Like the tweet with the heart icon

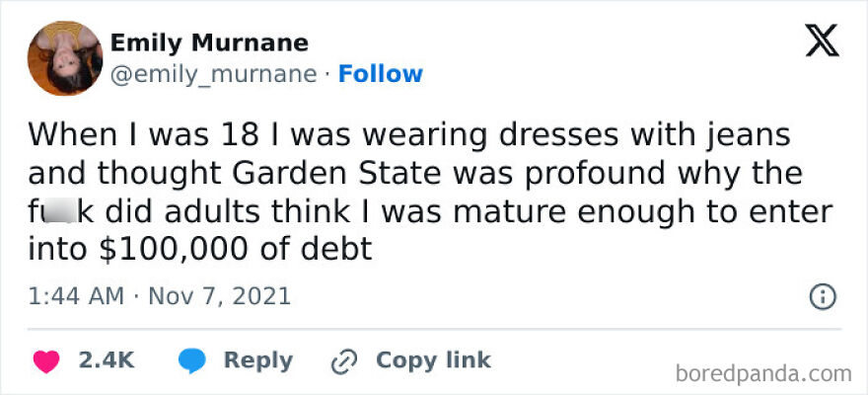pyautogui.click(x=45, y=361)
